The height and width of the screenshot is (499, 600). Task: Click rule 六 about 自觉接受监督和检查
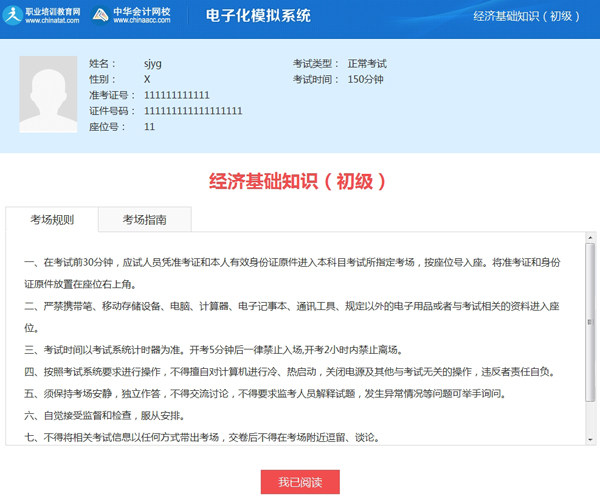click(104, 415)
